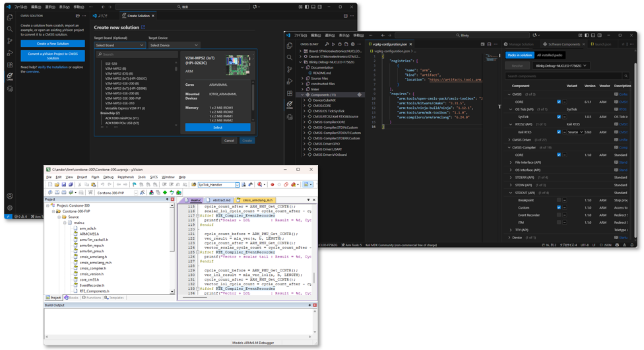Screen dimensions: 644x350
Task: Open Extensions icon in Blinky window sidebar
Action: tap(290, 92)
